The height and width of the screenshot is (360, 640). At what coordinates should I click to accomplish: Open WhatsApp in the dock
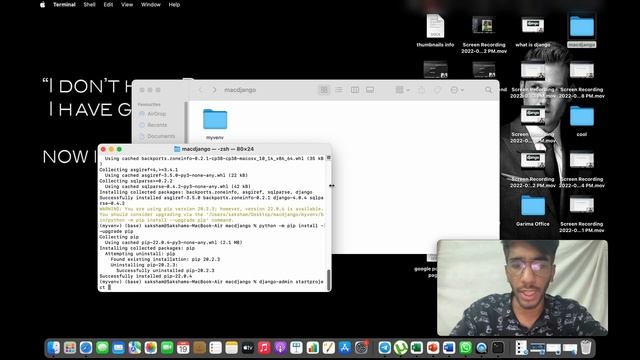point(465,348)
